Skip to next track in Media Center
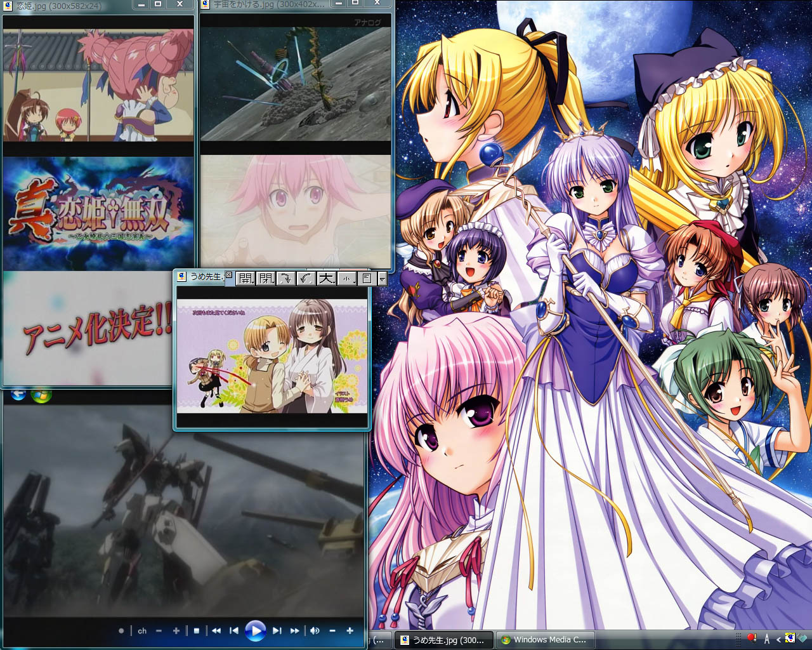The width and height of the screenshot is (812, 650). (277, 631)
